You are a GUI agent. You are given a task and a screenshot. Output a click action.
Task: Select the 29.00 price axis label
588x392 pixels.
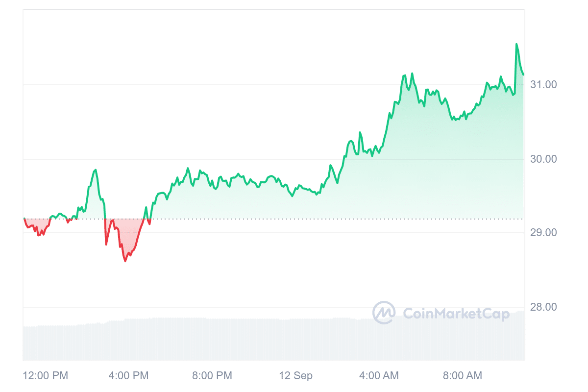(544, 232)
